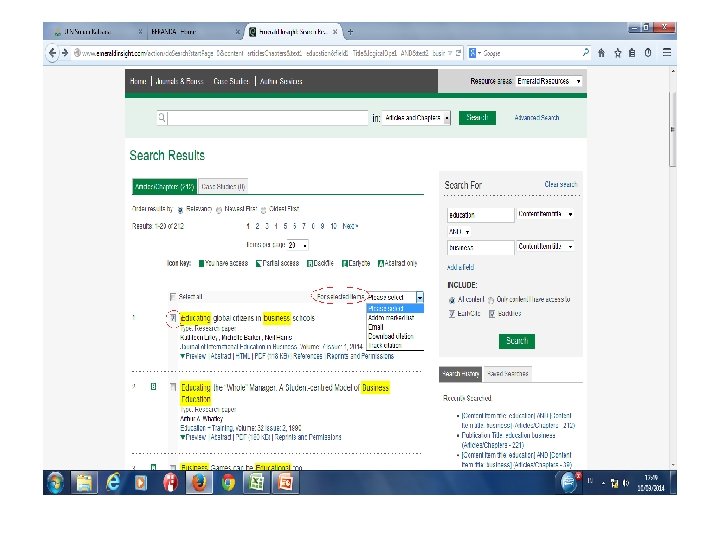This screenshot has height=540, width=720.
Task: Open PowerPoint from the taskbar
Action: (285, 483)
